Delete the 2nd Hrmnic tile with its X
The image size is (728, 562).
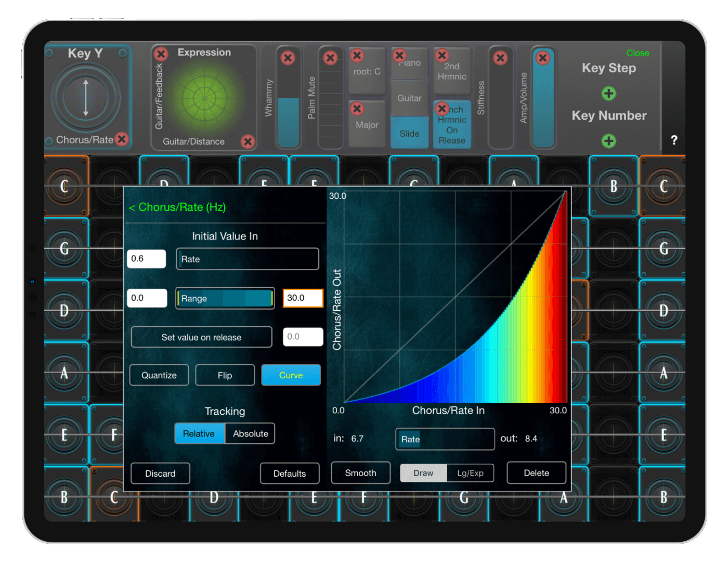coord(442,55)
